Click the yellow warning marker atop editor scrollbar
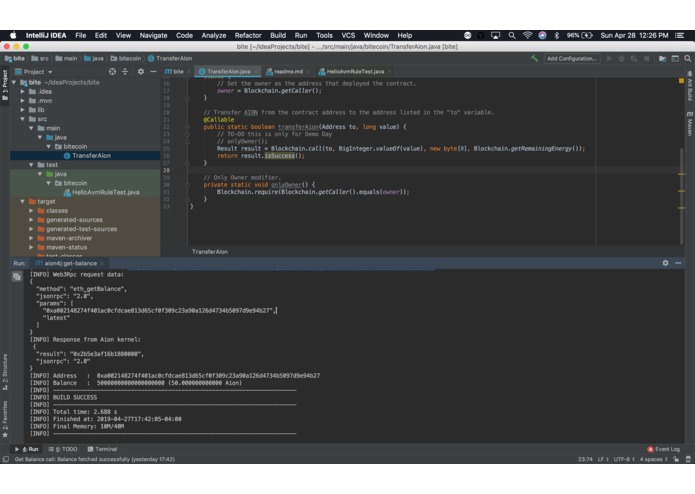This screenshot has height=494, width=695. click(x=681, y=81)
